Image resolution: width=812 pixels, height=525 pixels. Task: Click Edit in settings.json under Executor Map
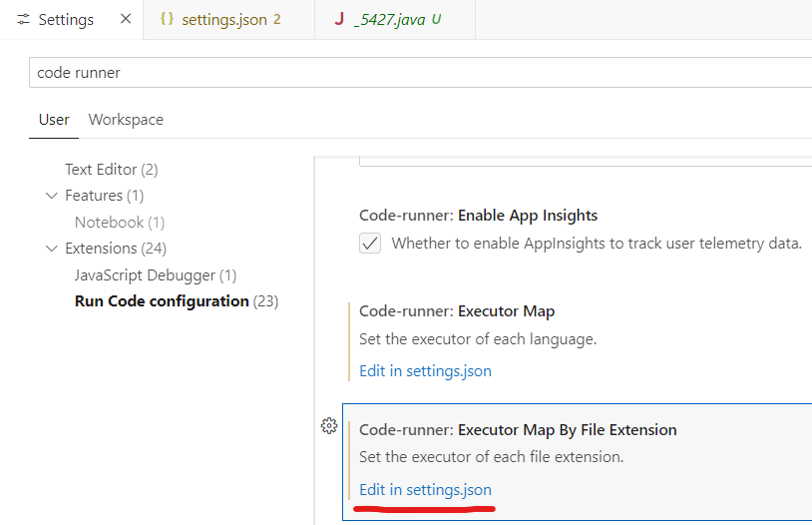(425, 371)
